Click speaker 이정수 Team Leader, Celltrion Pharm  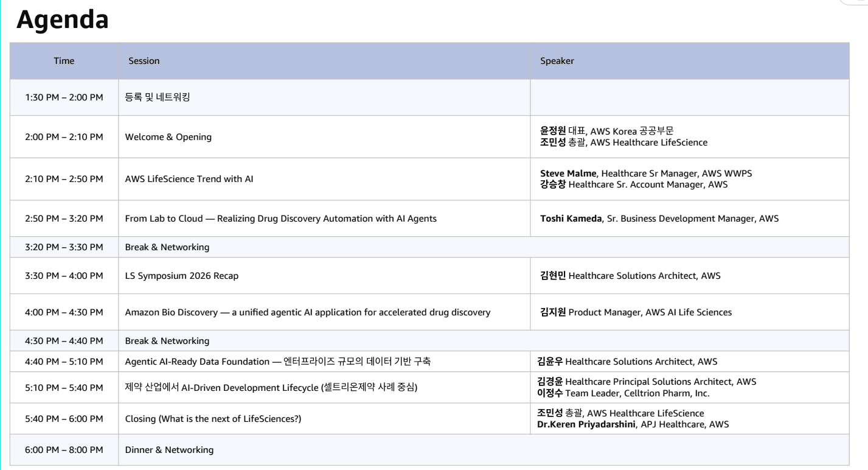(x=624, y=393)
